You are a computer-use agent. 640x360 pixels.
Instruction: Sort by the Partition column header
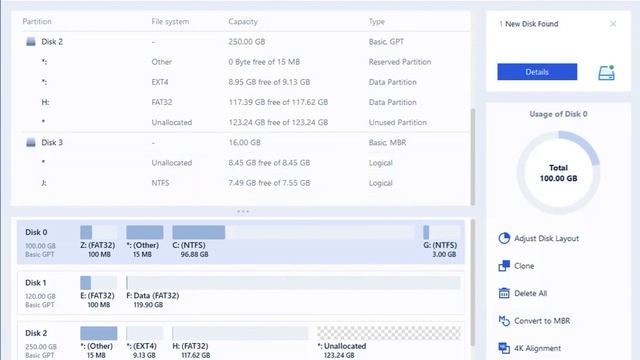click(x=37, y=22)
